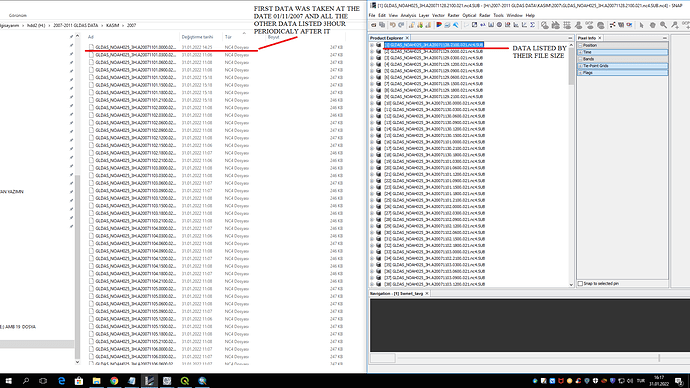The width and height of the screenshot is (690, 388).
Task: Sort files by 'Tür' column header
Action: pyautogui.click(x=228, y=37)
